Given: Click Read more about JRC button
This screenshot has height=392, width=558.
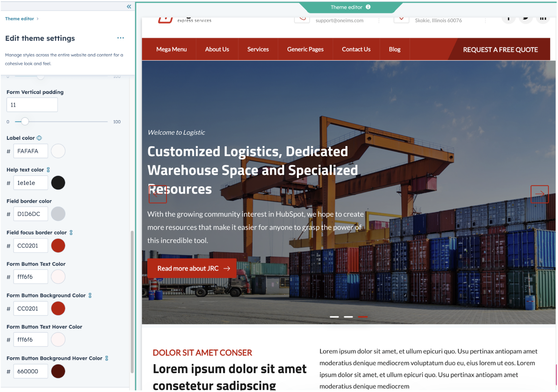Looking at the screenshot, I should [192, 268].
